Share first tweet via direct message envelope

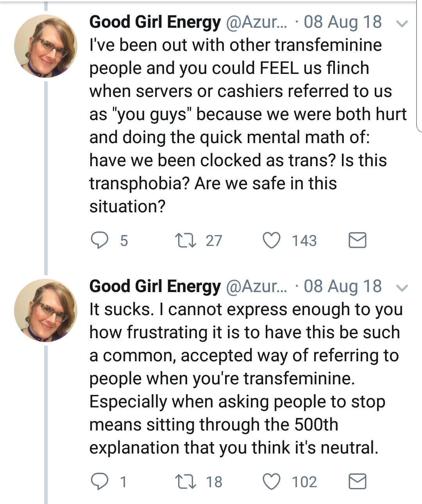(x=357, y=240)
